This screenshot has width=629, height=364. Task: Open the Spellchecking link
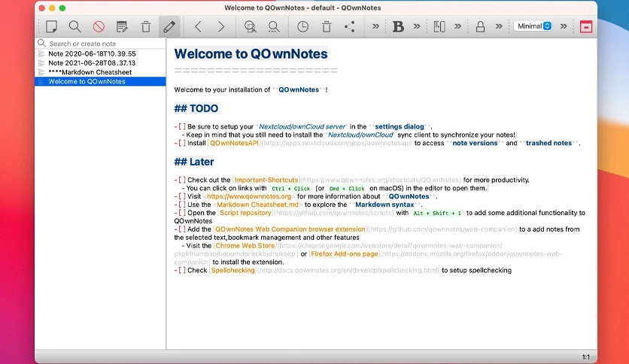pyautogui.click(x=233, y=270)
